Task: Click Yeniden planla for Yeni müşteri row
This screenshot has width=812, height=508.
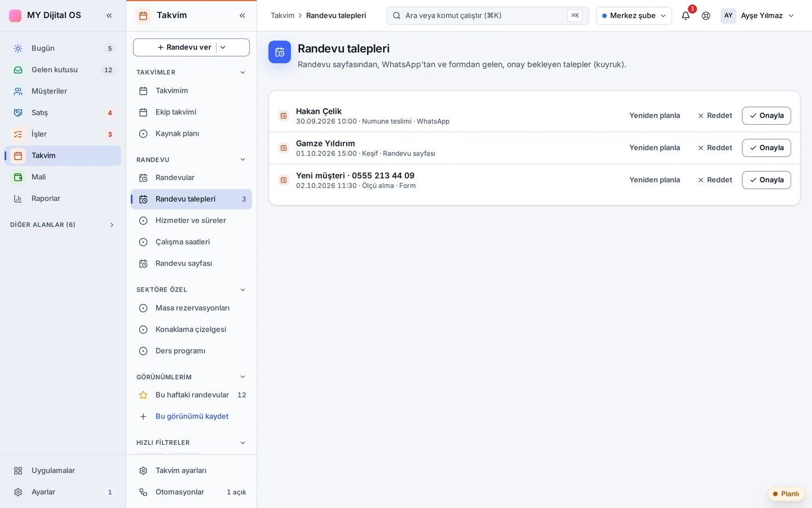Action: pyautogui.click(x=655, y=180)
